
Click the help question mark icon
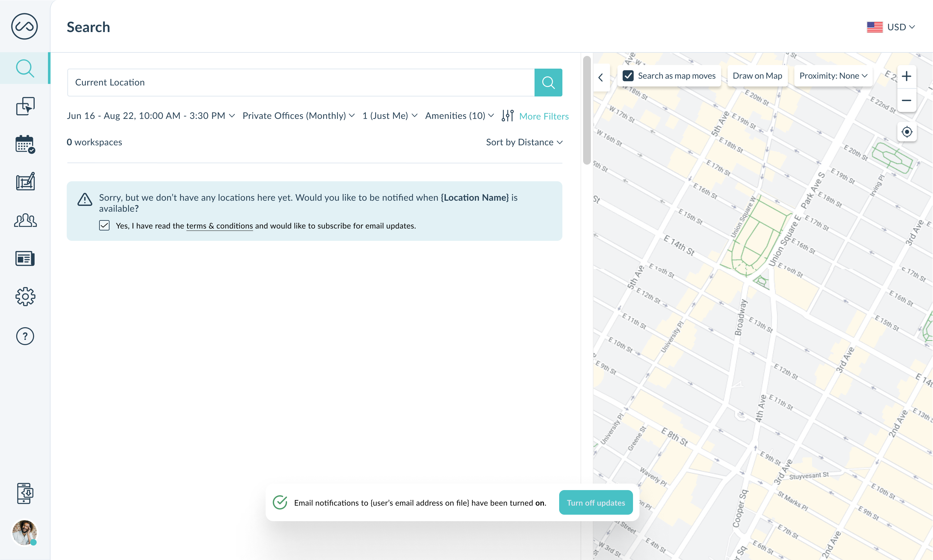(x=25, y=336)
